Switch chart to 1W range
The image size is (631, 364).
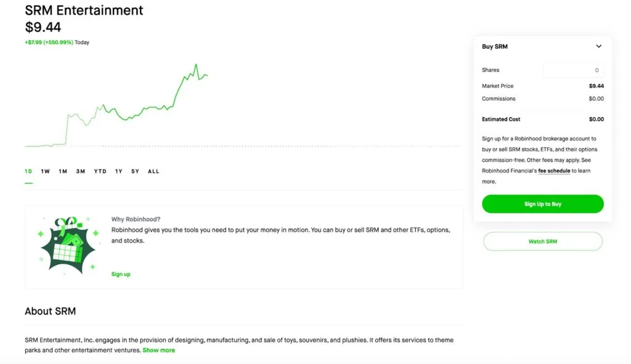pyautogui.click(x=46, y=171)
